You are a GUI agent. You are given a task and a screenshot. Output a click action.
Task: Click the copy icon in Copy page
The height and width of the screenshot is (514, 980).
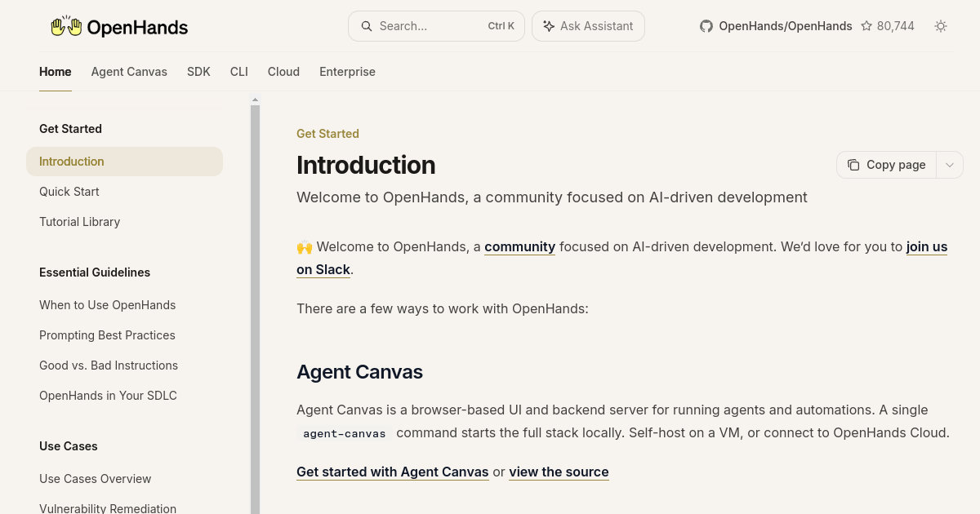point(853,165)
